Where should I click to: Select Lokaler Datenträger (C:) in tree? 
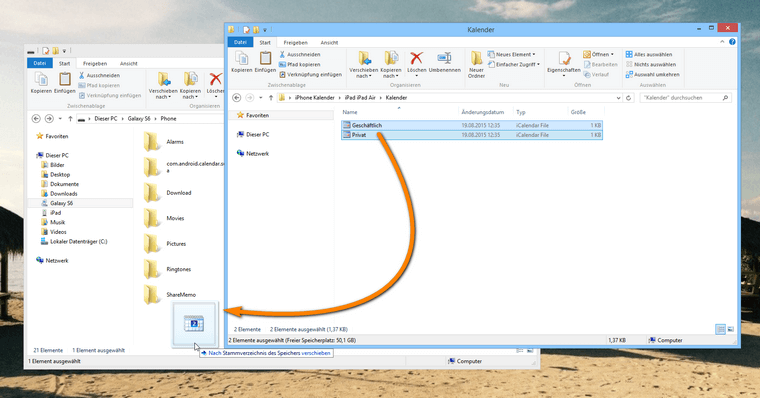(x=74, y=241)
